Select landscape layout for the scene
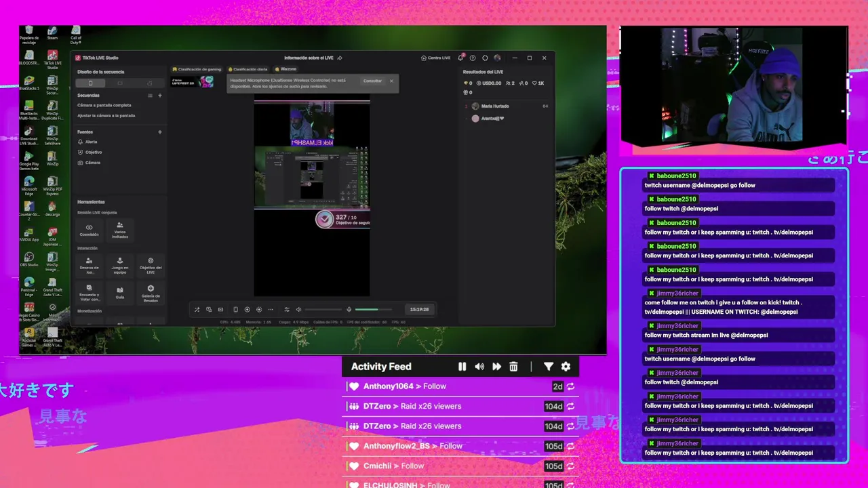This screenshot has width=868, height=488. [120, 83]
